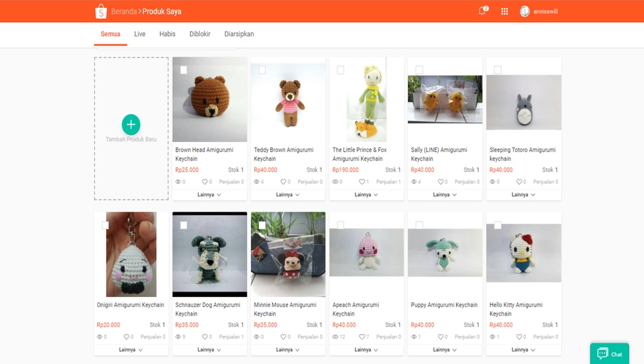644x364 pixels.
Task: Open Hello Kitty Amigurumi Keychain title
Action: 516,310
